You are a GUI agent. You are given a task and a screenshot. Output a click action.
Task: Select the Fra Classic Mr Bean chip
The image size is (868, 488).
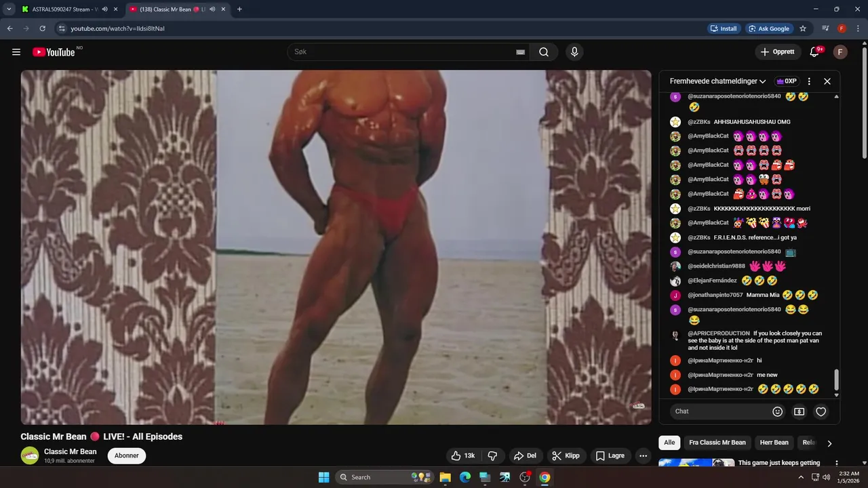pyautogui.click(x=717, y=443)
